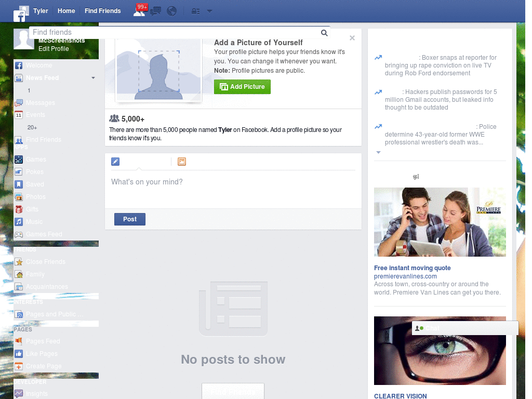Open Games app icon in sidebar

19,159
